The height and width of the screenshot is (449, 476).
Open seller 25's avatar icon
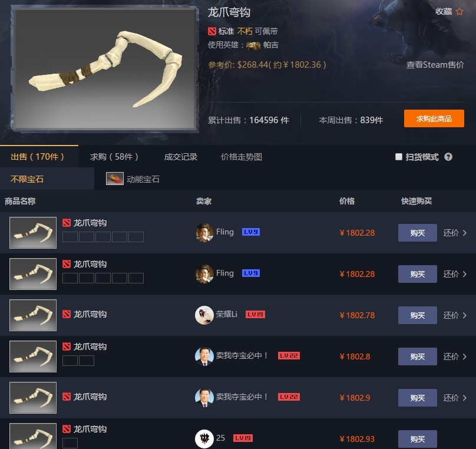(x=204, y=438)
